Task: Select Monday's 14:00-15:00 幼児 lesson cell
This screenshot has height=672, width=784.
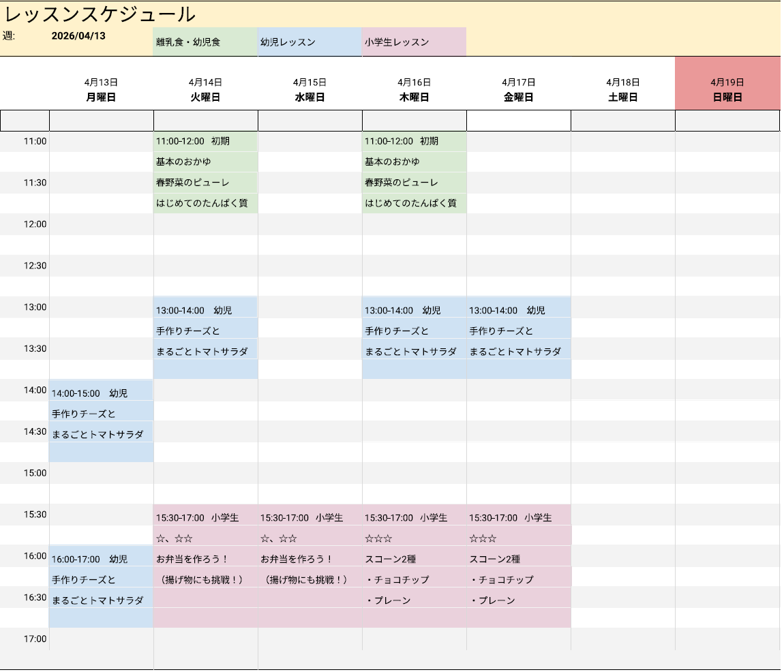Action: coord(101,393)
